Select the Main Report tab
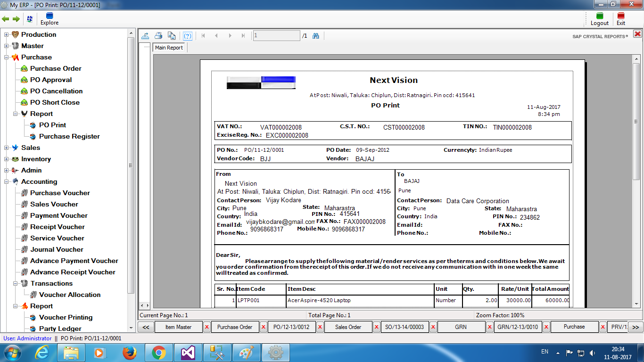Viewport: 644px width, 362px height. (x=169, y=48)
